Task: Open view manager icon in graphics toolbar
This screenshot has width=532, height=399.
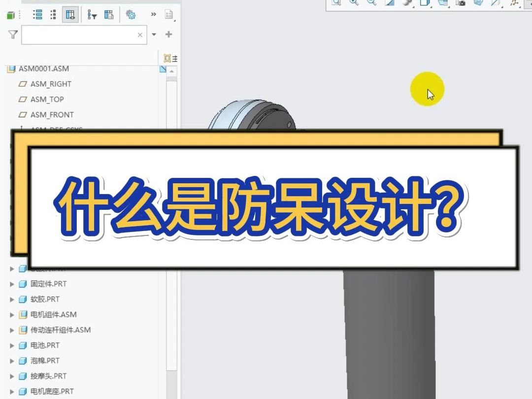Action: (443, 3)
